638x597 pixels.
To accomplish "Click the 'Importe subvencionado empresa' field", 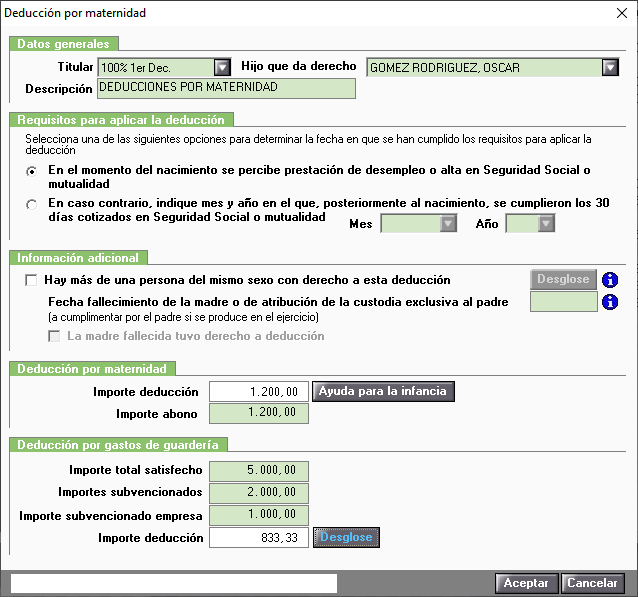I will coord(259,515).
